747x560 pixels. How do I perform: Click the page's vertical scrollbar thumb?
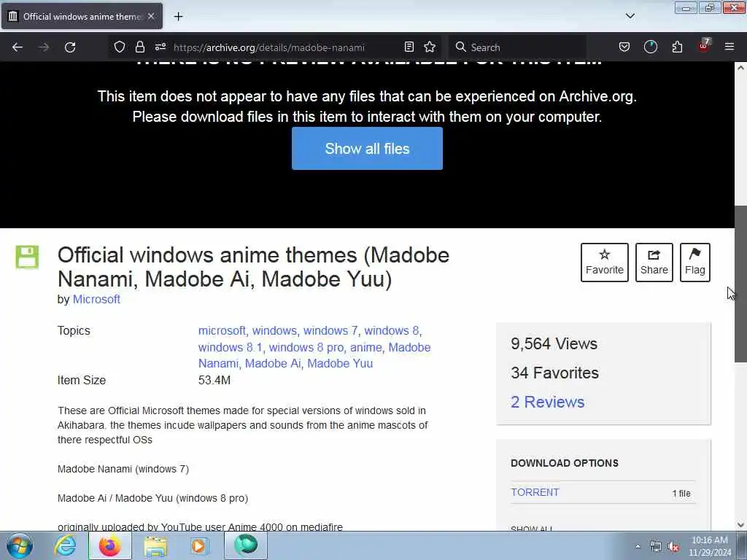coord(741,284)
